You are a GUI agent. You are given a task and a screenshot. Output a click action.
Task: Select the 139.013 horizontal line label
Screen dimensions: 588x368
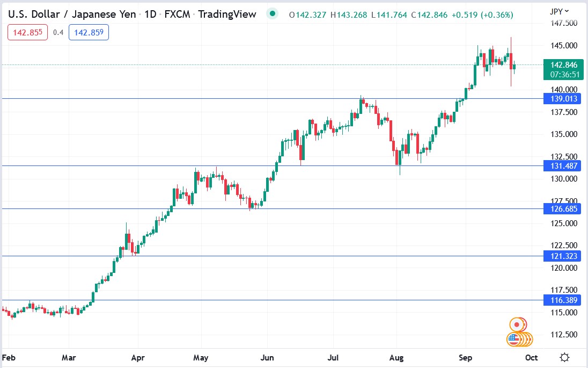563,99
